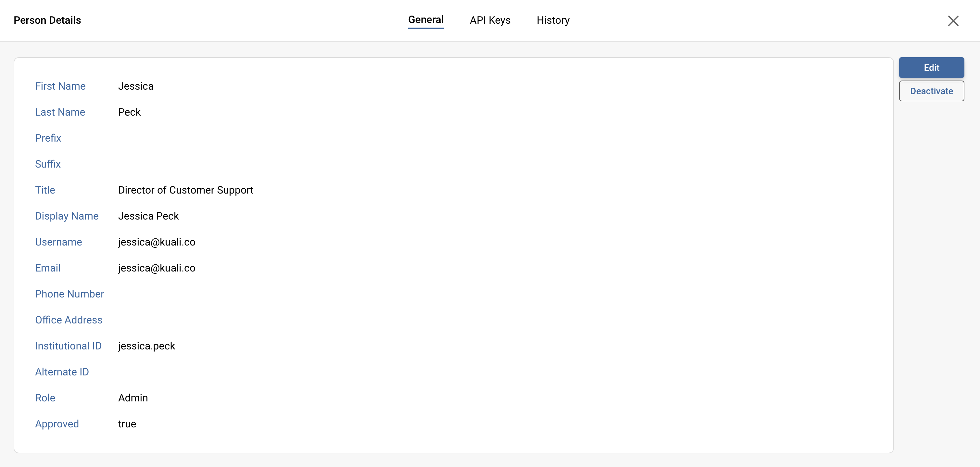Click the Alternate ID label
Viewport: 980px width, 467px height.
tap(62, 372)
